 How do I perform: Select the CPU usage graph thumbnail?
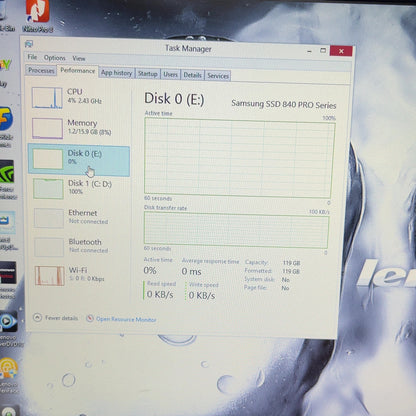[47, 98]
